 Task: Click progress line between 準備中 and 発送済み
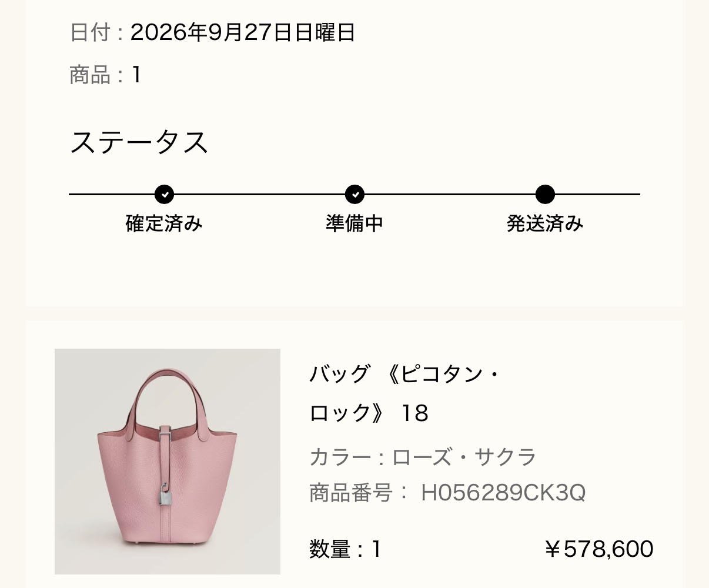click(450, 194)
